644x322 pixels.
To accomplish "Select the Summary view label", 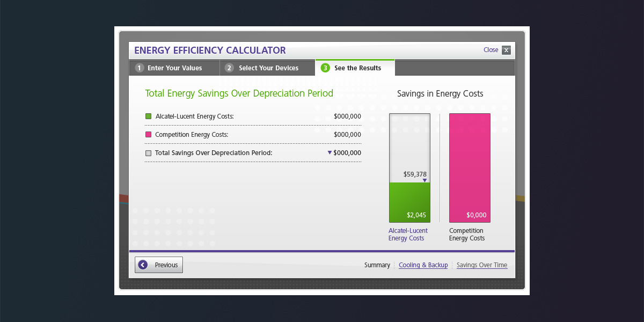I will (377, 265).
